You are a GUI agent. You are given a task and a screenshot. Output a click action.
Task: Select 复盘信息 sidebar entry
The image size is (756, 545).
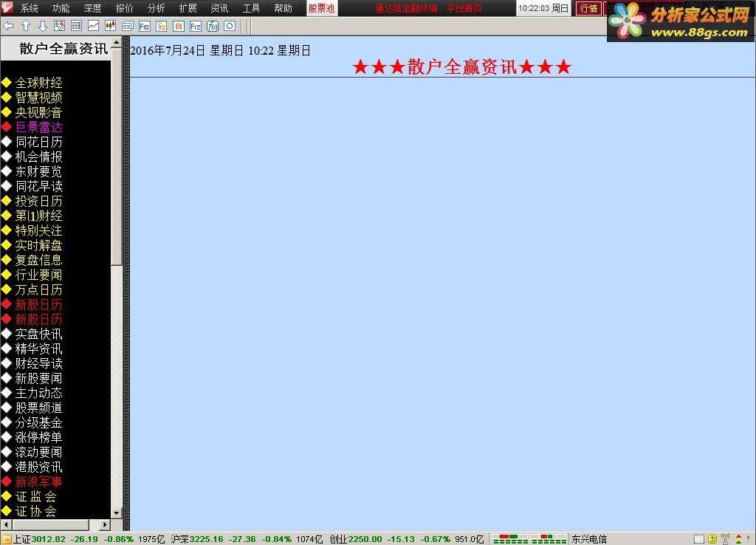38,261
